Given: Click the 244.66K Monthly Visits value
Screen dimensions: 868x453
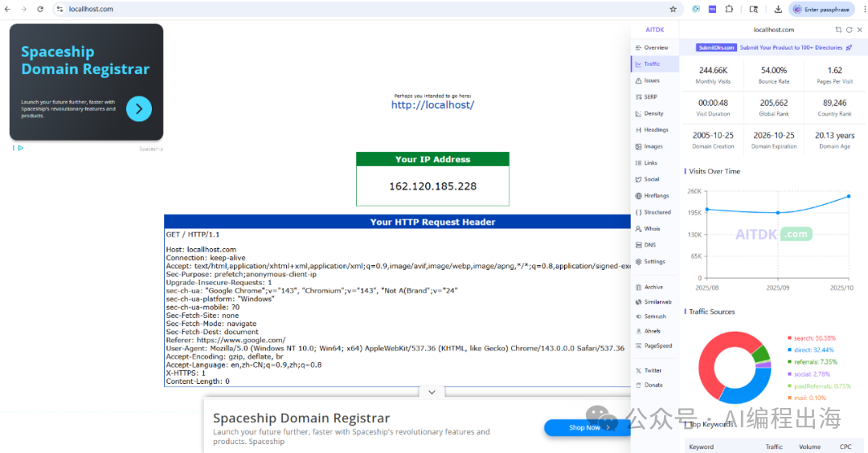Looking at the screenshot, I should pyautogui.click(x=713, y=70).
